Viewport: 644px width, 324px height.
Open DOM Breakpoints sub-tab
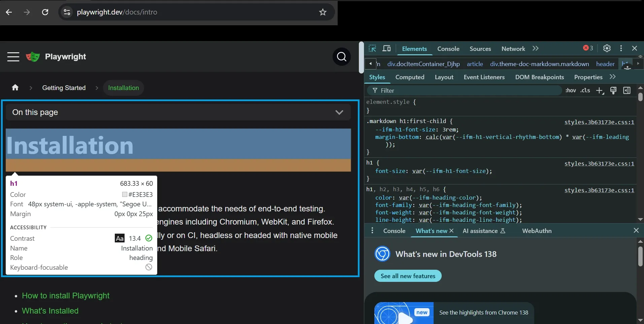[x=539, y=77]
